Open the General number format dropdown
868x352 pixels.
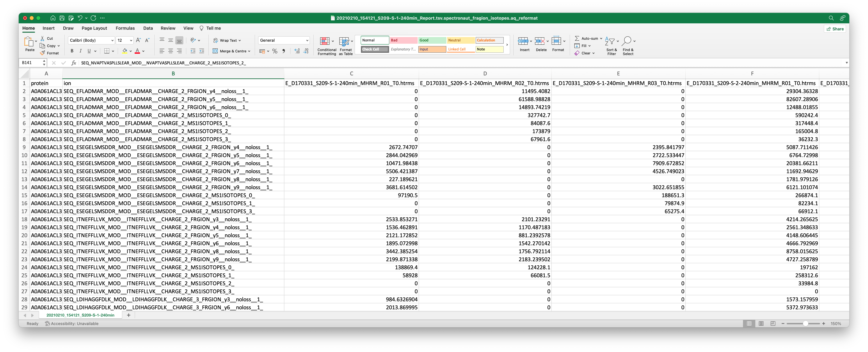click(307, 41)
